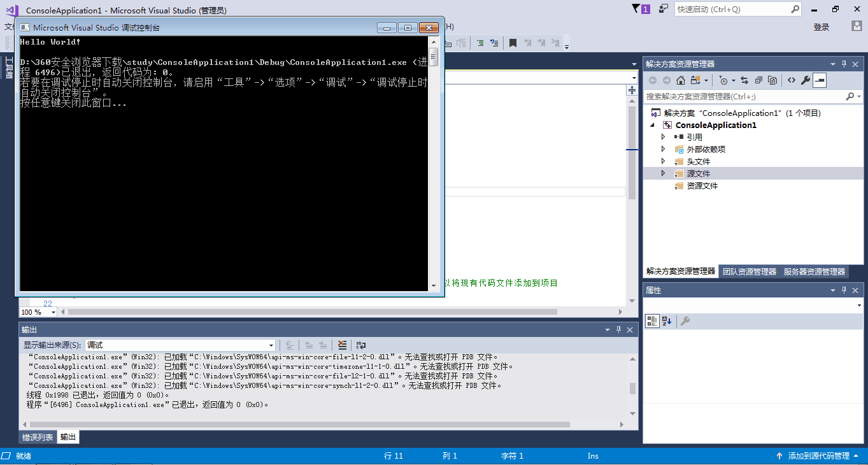Open the 显示输出来源 dropdown

pyautogui.click(x=270, y=345)
